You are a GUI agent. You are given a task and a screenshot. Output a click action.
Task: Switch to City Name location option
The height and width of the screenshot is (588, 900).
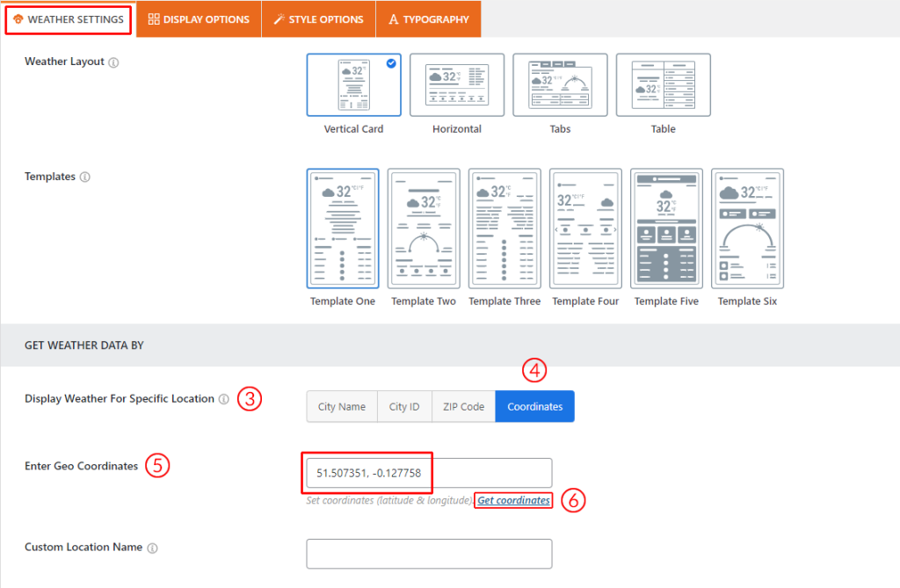click(x=342, y=407)
